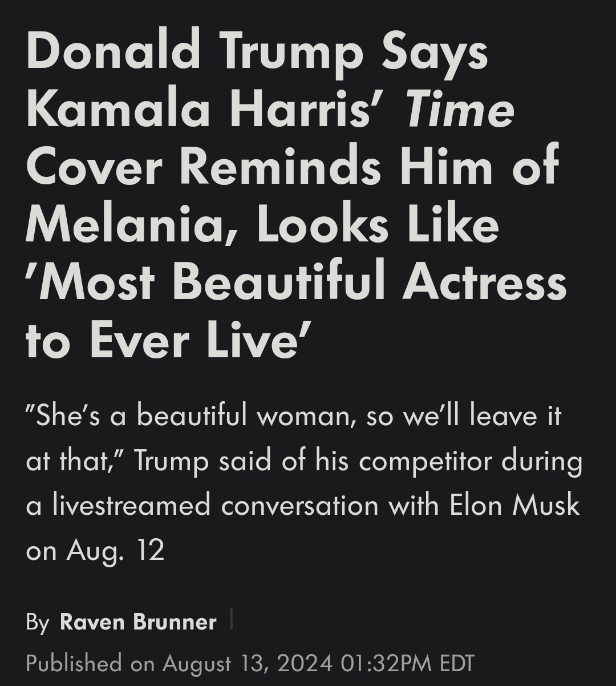Click 'livestreamed conversation' text in subheading
The width and height of the screenshot is (616, 686).
coord(215,506)
